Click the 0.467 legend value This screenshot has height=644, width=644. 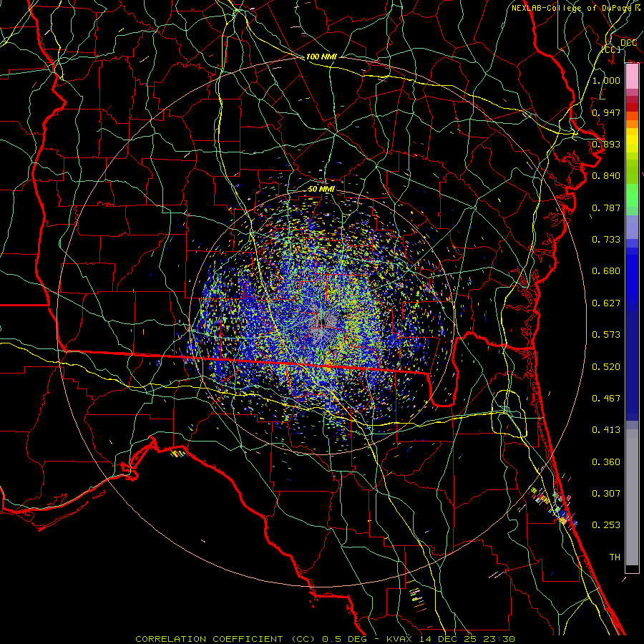coord(606,399)
